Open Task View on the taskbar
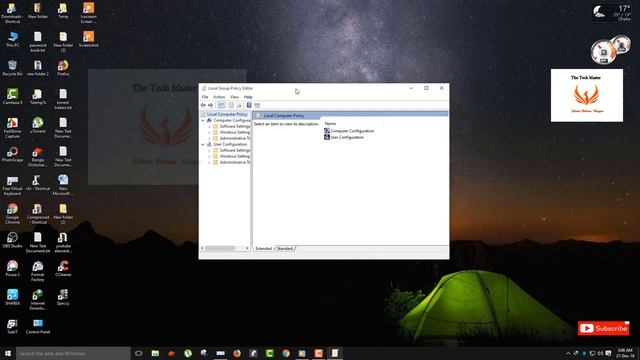The width and height of the screenshot is (640, 360). pyautogui.click(x=139, y=353)
